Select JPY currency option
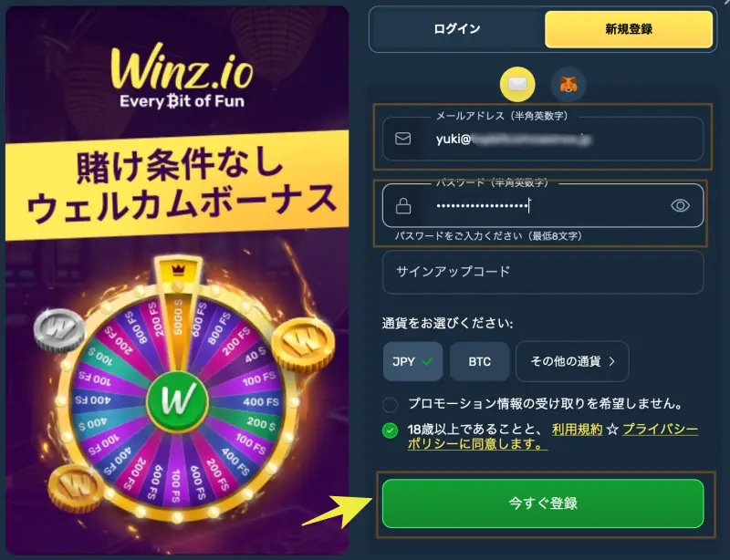The height and width of the screenshot is (560, 730). [413, 361]
